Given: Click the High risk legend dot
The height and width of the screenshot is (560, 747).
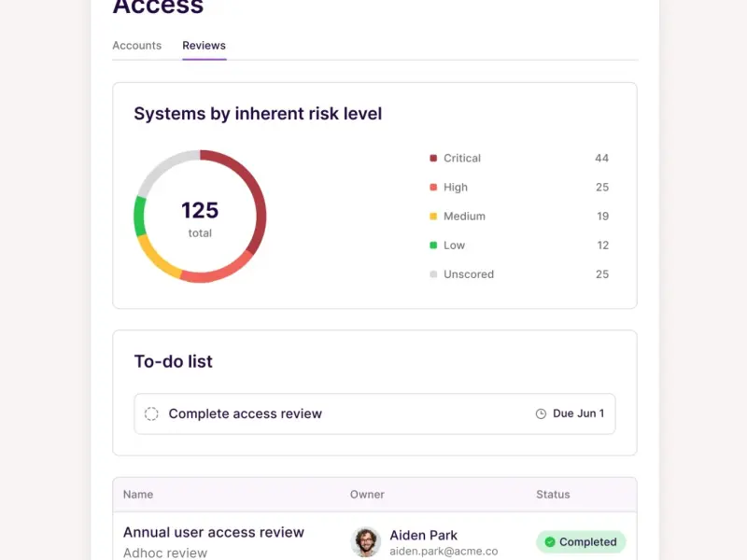Looking at the screenshot, I should [x=433, y=188].
